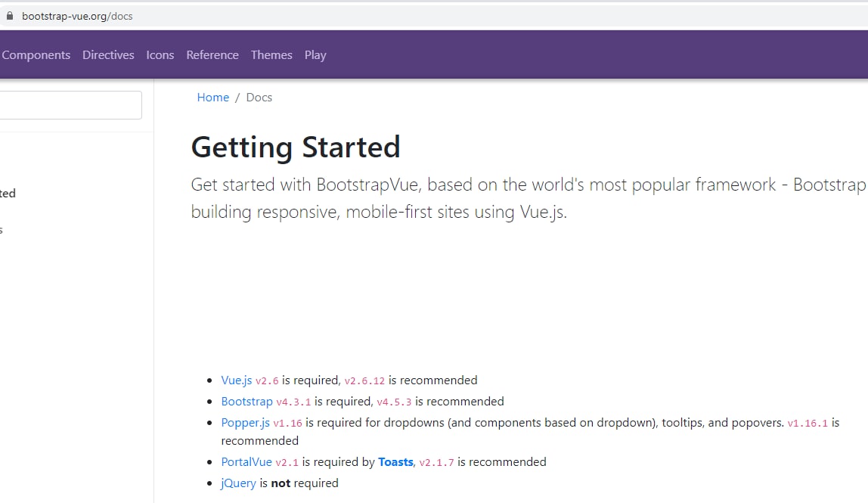Open the Reference nav item
The width and height of the screenshot is (868, 503).
(212, 55)
